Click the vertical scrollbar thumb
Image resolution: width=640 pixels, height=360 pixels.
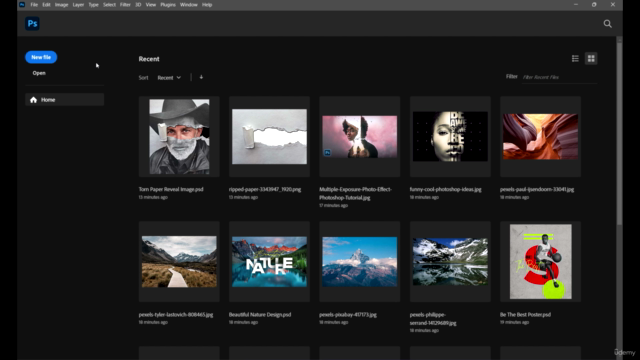pyautogui.click(x=619, y=133)
